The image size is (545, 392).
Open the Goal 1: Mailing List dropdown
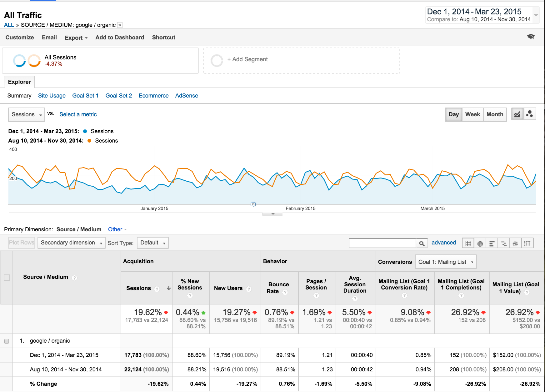(446, 262)
